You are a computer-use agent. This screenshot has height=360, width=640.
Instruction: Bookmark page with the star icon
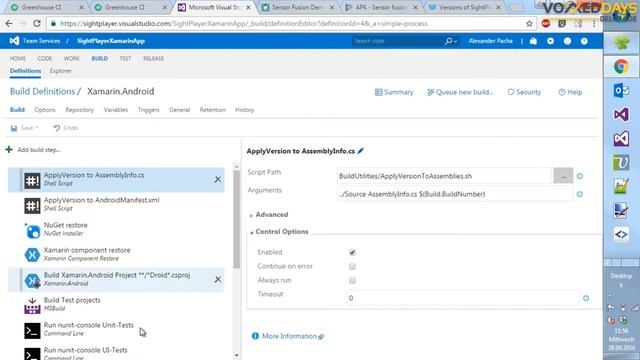pyautogui.click(x=529, y=24)
